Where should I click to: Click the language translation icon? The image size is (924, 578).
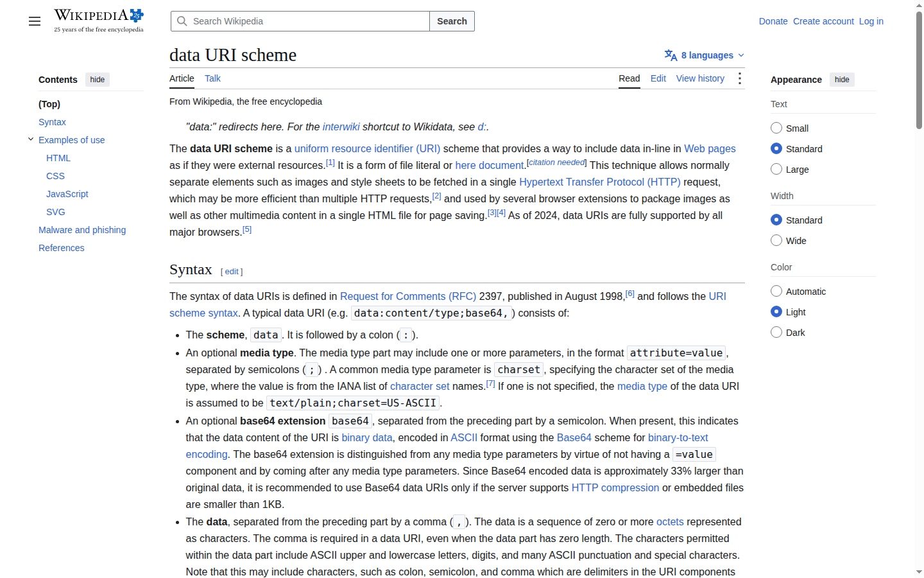pyautogui.click(x=671, y=55)
